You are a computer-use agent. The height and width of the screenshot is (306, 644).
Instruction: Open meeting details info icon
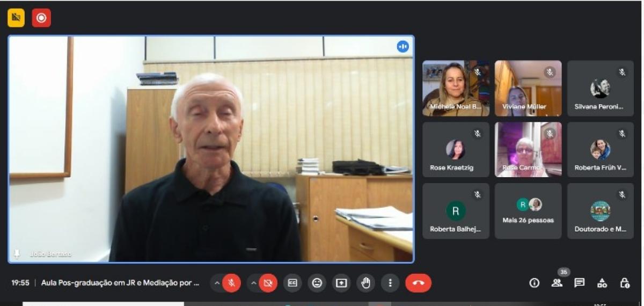[x=534, y=283]
